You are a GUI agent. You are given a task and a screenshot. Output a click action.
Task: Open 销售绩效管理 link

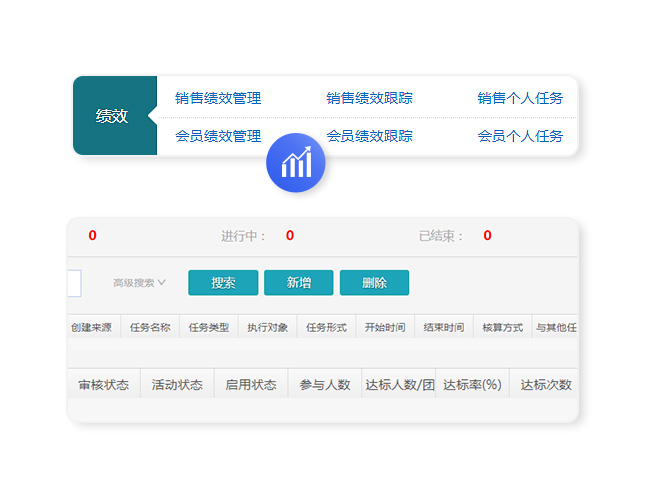[218, 98]
